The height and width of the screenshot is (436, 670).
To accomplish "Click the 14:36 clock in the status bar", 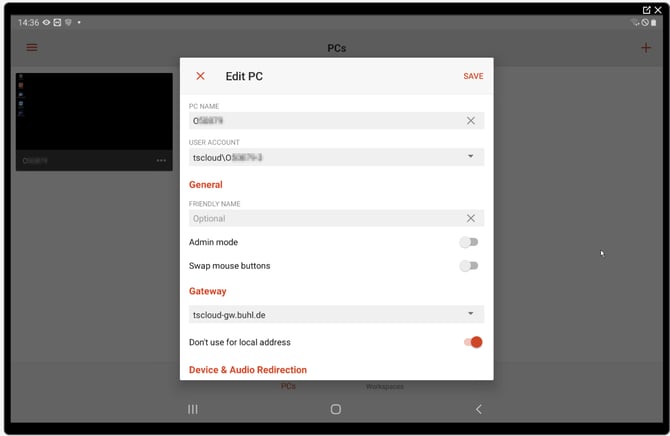I will [x=28, y=23].
